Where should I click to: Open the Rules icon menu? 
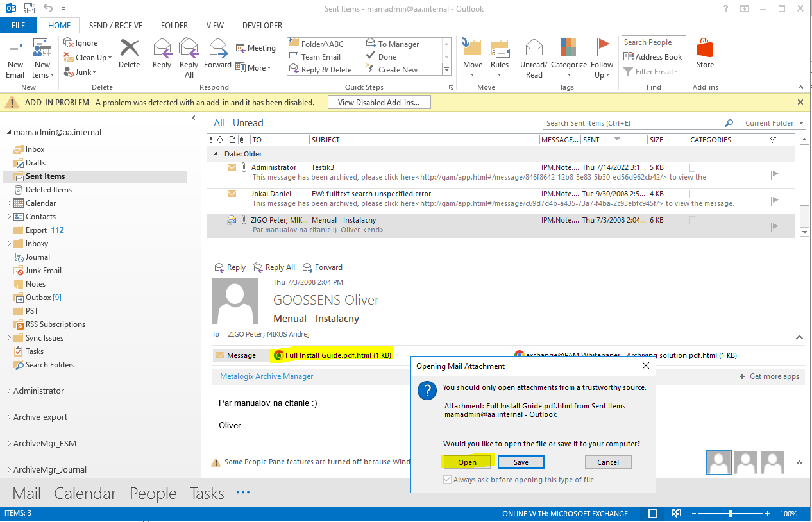pyautogui.click(x=500, y=49)
